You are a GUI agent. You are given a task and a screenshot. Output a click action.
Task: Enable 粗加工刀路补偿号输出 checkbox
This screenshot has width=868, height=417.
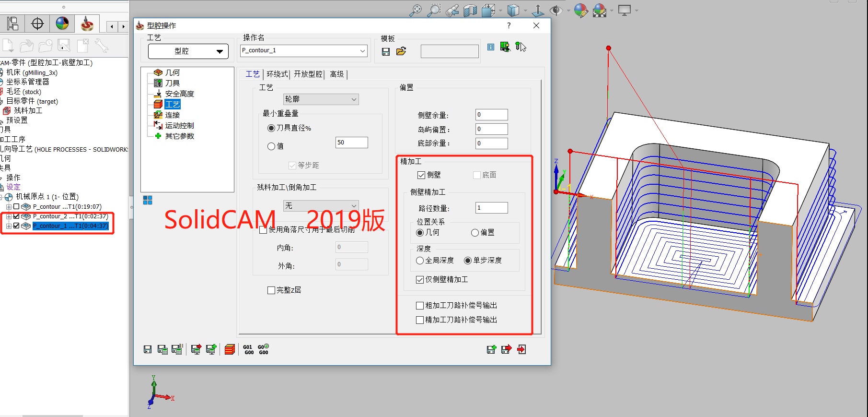click(420, 306)
